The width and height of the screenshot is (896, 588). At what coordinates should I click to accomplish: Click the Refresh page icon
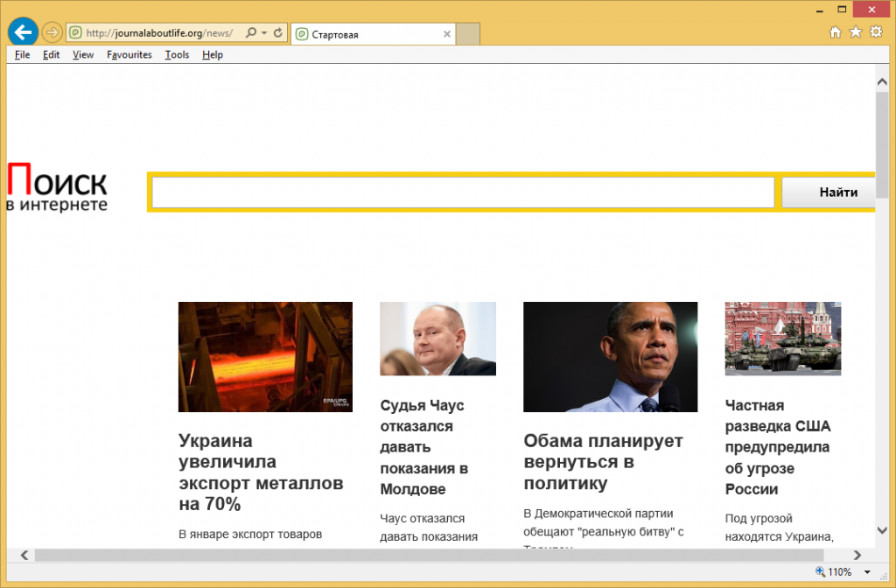pyautogui.click(x=278, y=33)
